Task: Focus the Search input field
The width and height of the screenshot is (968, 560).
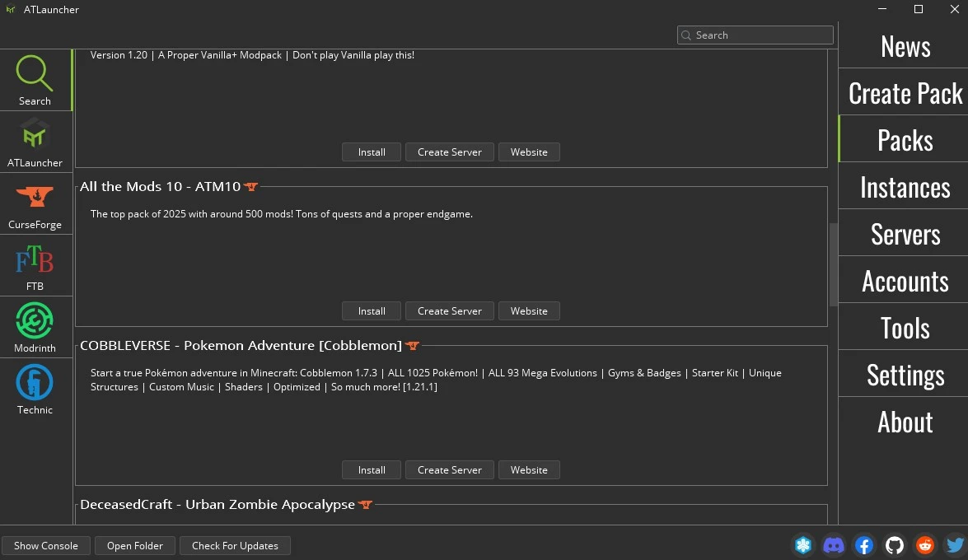Action: pos(755,35)
